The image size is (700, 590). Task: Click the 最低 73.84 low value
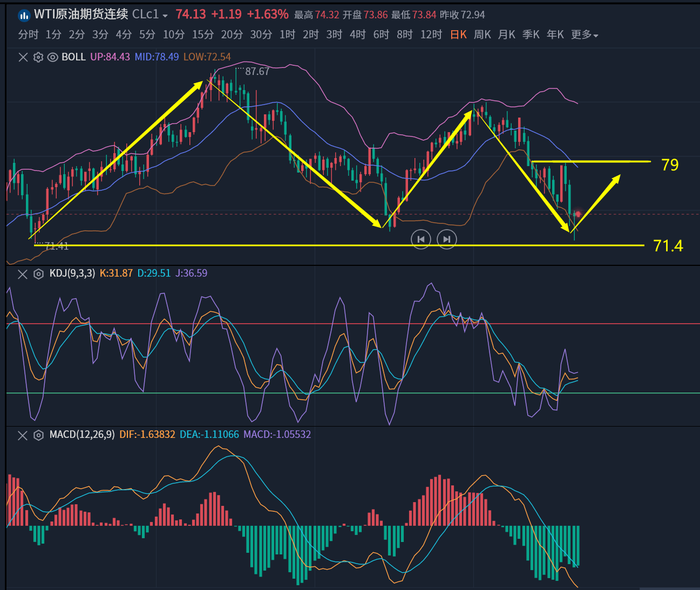[413, 15]
